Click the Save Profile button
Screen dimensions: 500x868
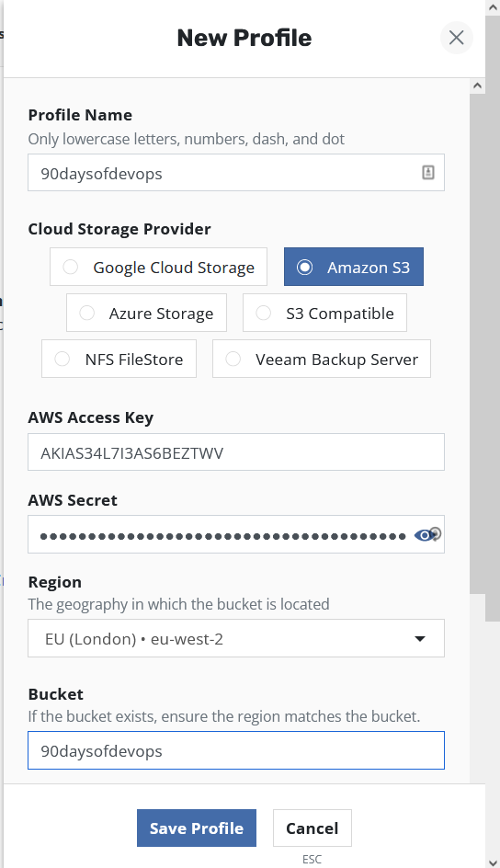coord(197,828)
